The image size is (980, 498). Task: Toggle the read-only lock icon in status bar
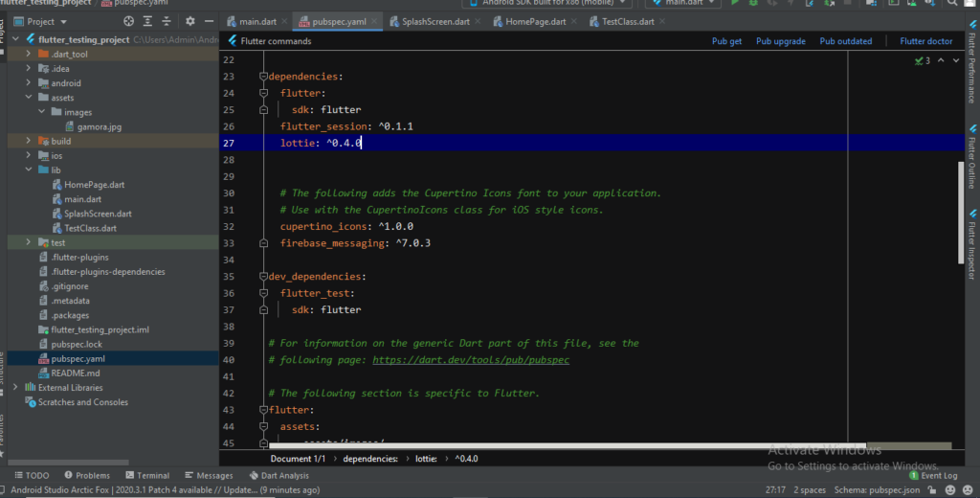(932, 490)
